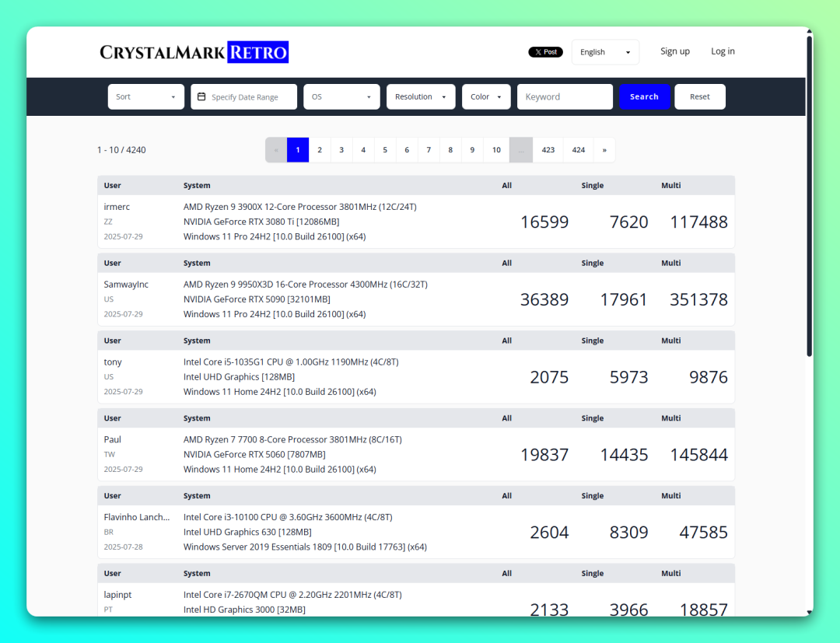This screenshot has height=643, width=840.
Task: Go to results page 6
Action: (x=407, y=150)
